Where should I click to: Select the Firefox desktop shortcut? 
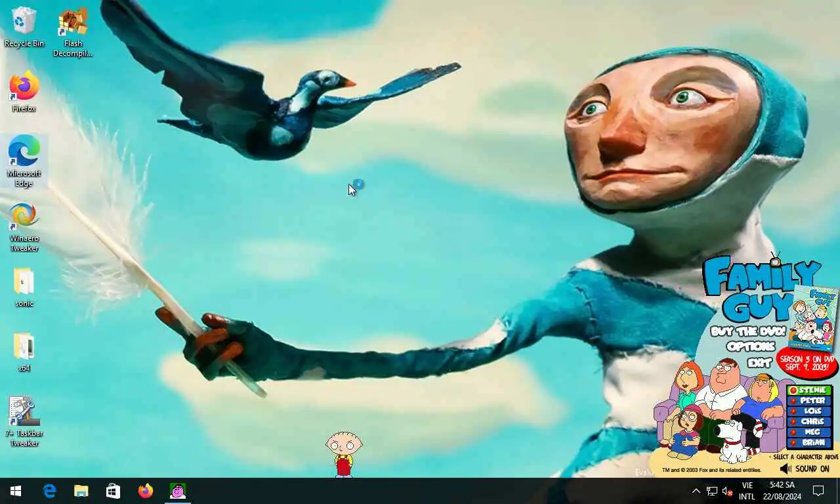(24, 92)
